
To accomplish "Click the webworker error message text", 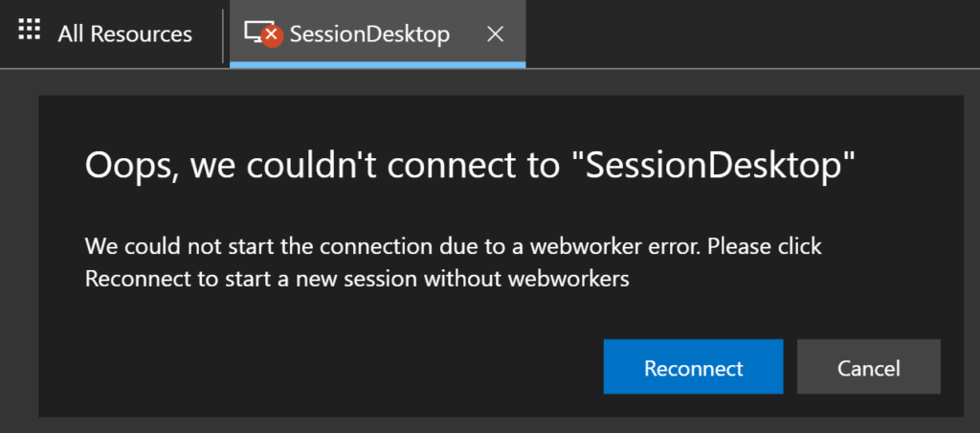I will click(453, 262).
